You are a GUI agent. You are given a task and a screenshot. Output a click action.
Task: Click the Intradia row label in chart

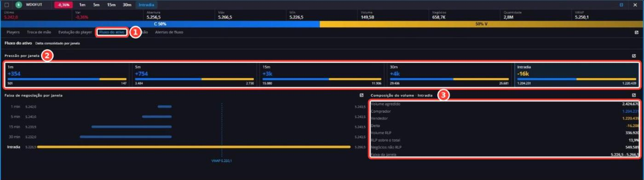(x=13, y=147)
